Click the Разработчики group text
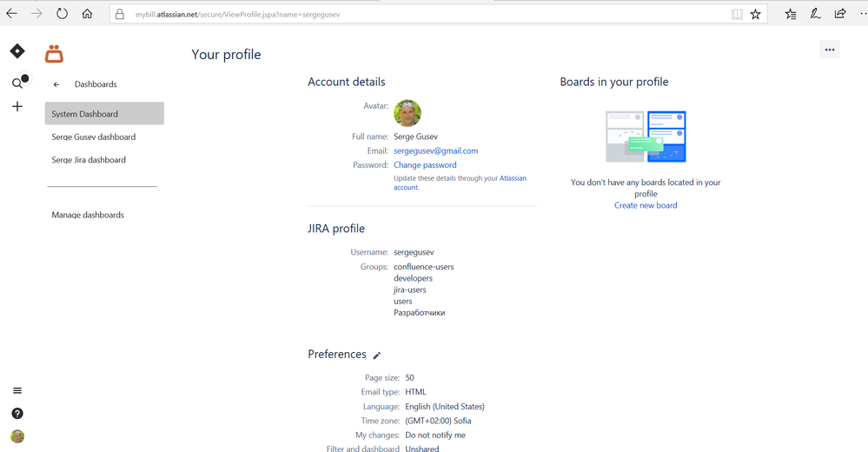The width and height of the screenshot is (868, 452). pyautogui.click(x=419, y=312)
